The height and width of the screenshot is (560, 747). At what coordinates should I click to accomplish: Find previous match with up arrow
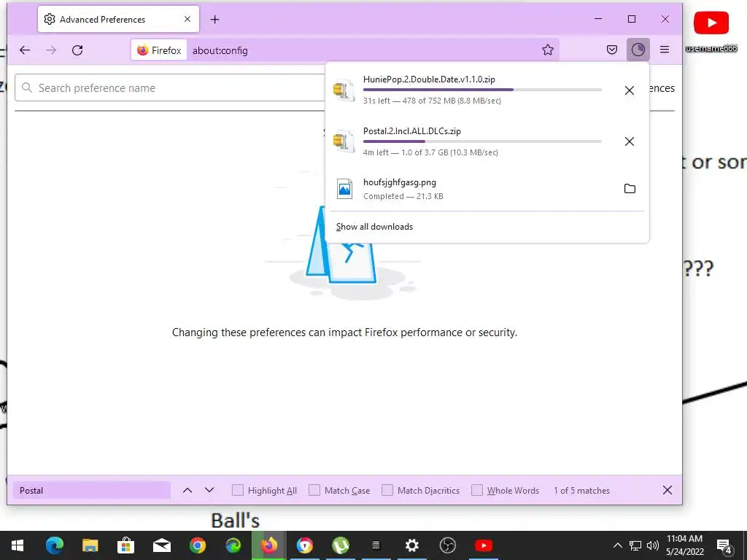click(187, 490)
